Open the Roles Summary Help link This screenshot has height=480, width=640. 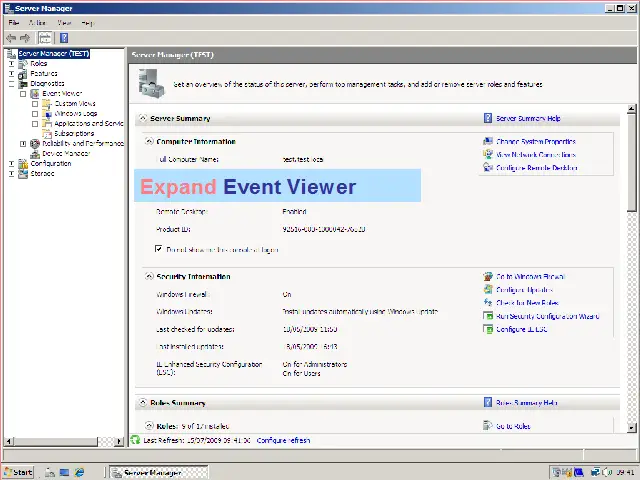tap(527, 402)
